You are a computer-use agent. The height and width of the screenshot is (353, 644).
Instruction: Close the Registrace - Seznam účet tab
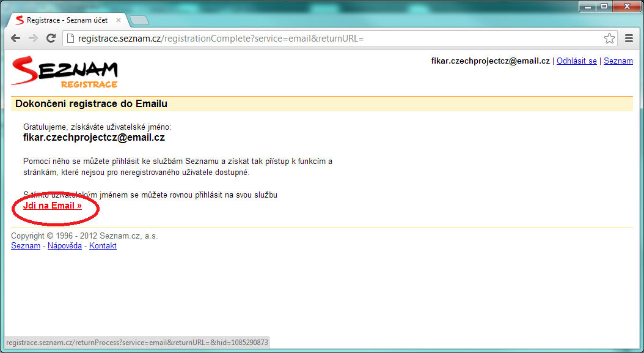(119, 20)
